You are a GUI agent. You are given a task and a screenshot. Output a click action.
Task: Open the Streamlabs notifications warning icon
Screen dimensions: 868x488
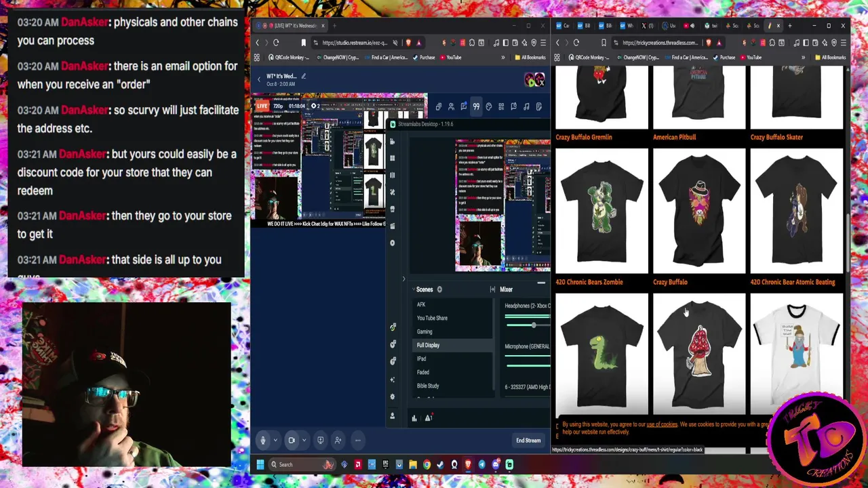tap(429, 418)
